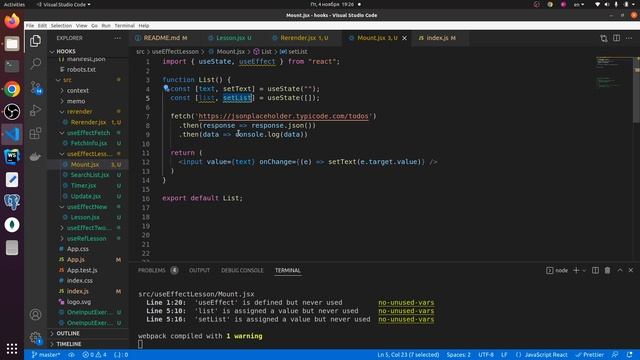640x360 pixels.
Task: Open Timer.jsx in the explorer
Action: click(x=83, y=185)
